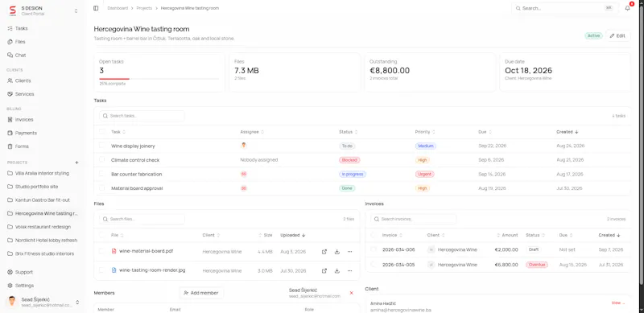Click the S DESIGN logo

12,10
